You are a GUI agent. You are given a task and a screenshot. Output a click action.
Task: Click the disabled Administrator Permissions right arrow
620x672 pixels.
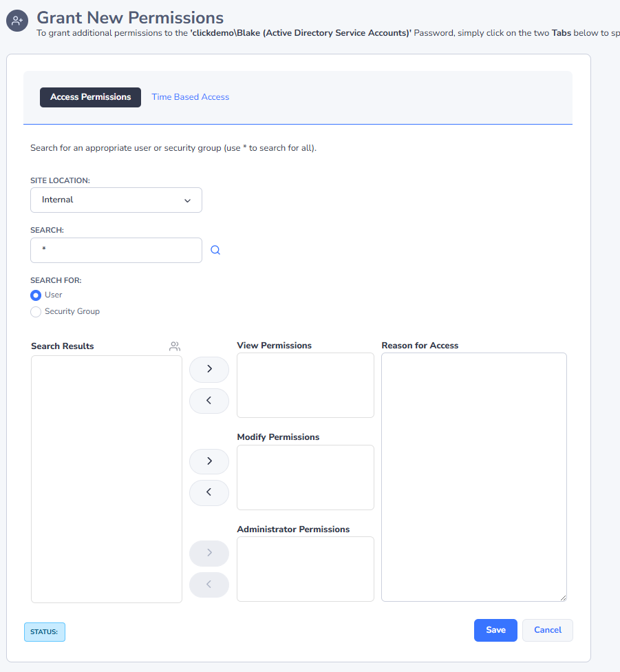tap(209, 553)
